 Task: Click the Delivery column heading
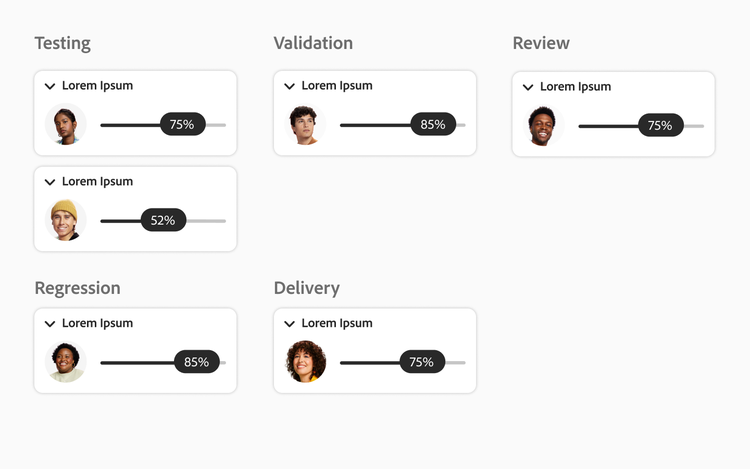pos(306,288)
